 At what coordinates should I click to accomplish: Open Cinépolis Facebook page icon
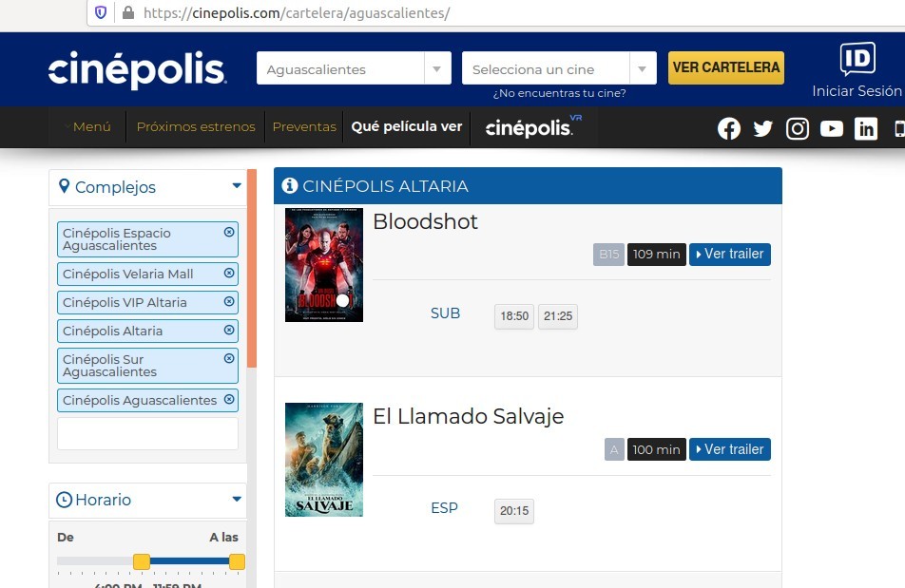[x=729, y=128]
